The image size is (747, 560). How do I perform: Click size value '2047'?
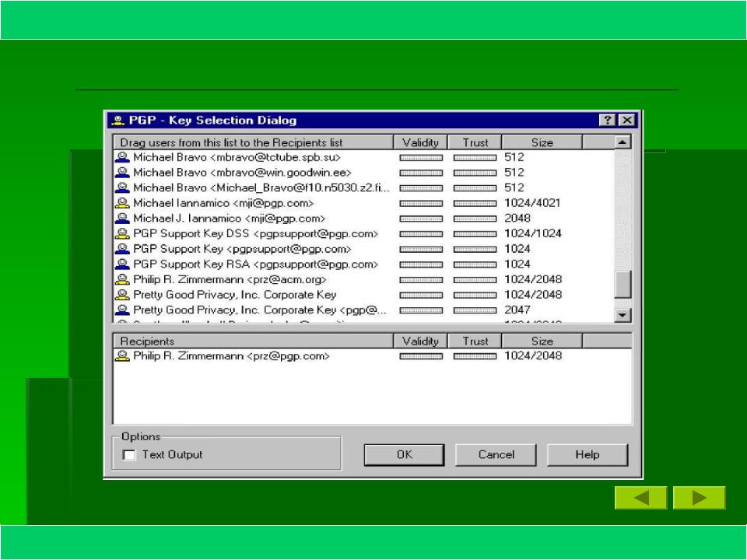[x=517, y=310]
